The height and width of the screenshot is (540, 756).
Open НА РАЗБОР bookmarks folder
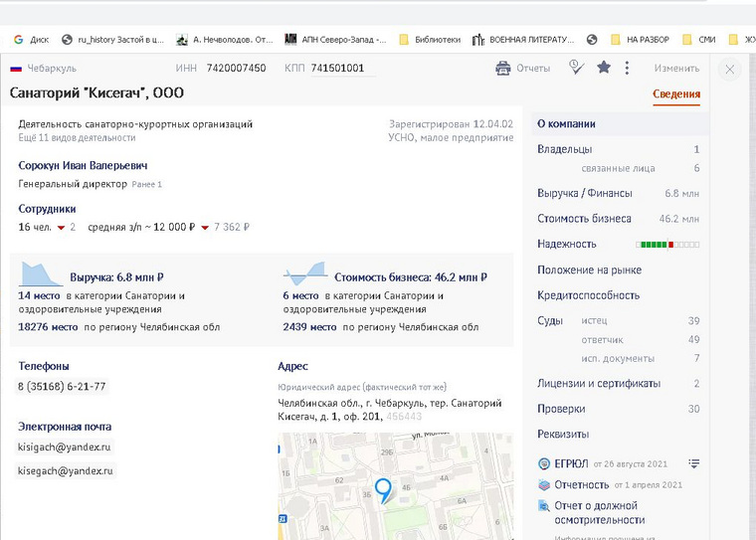640,40
